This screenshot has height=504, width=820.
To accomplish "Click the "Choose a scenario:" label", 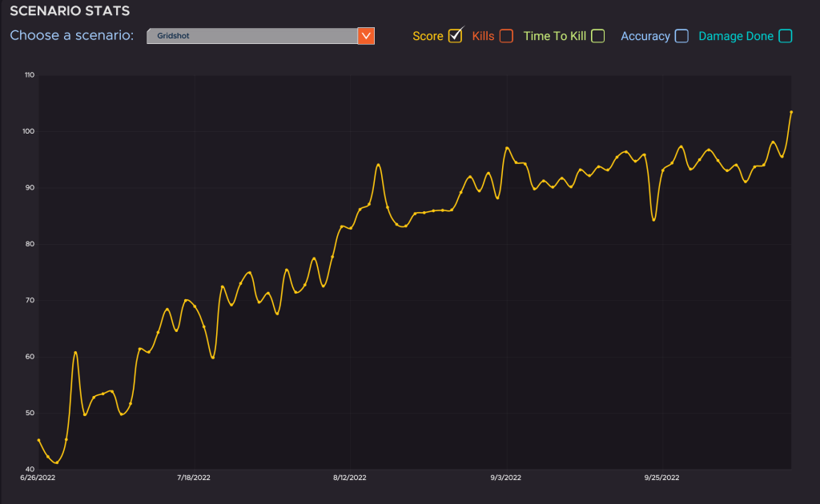I will coord(72,36).
